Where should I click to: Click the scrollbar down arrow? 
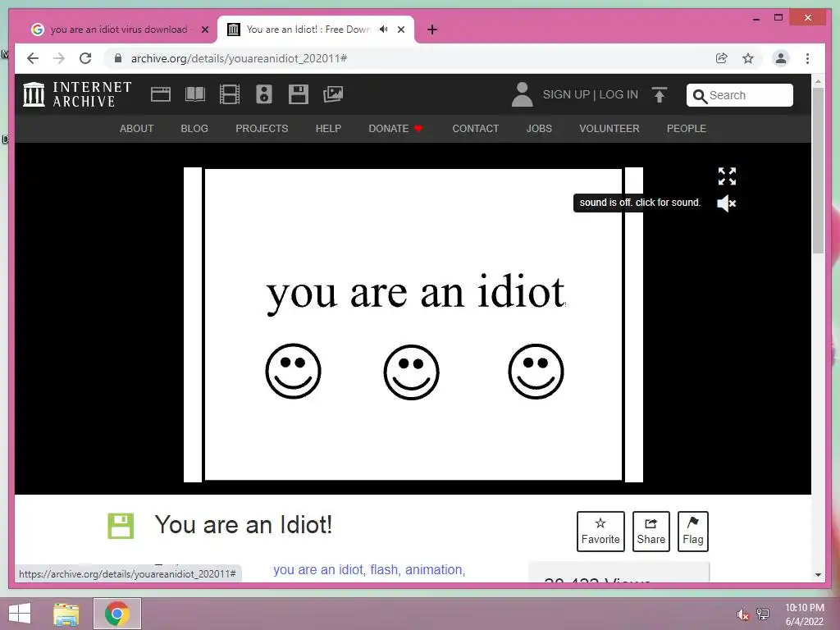(818, 575)
